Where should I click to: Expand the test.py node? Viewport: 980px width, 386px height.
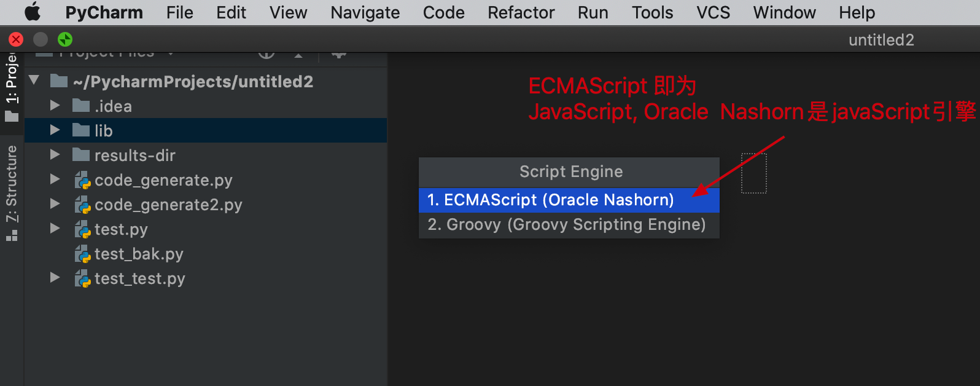click(55, 229)
